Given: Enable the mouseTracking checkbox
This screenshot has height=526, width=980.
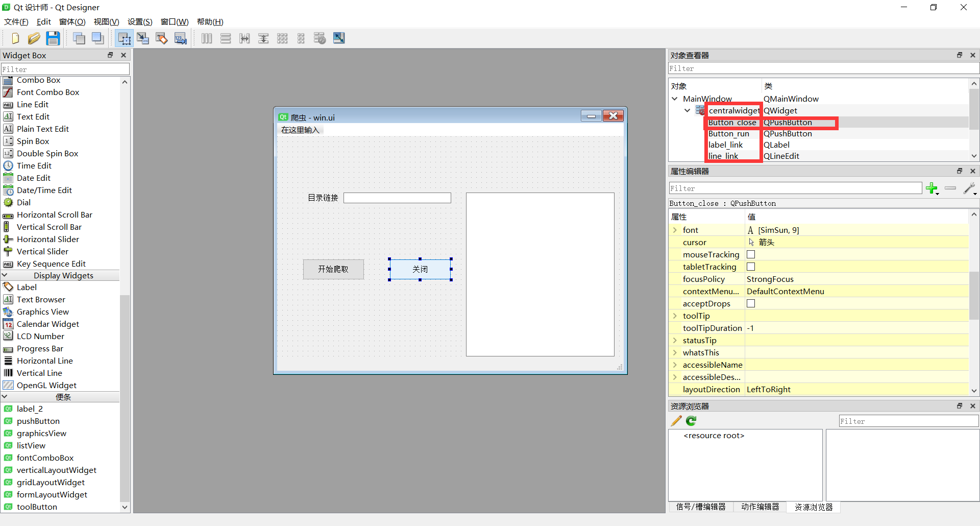Looking at the screenshot, I should coord(751,254).
